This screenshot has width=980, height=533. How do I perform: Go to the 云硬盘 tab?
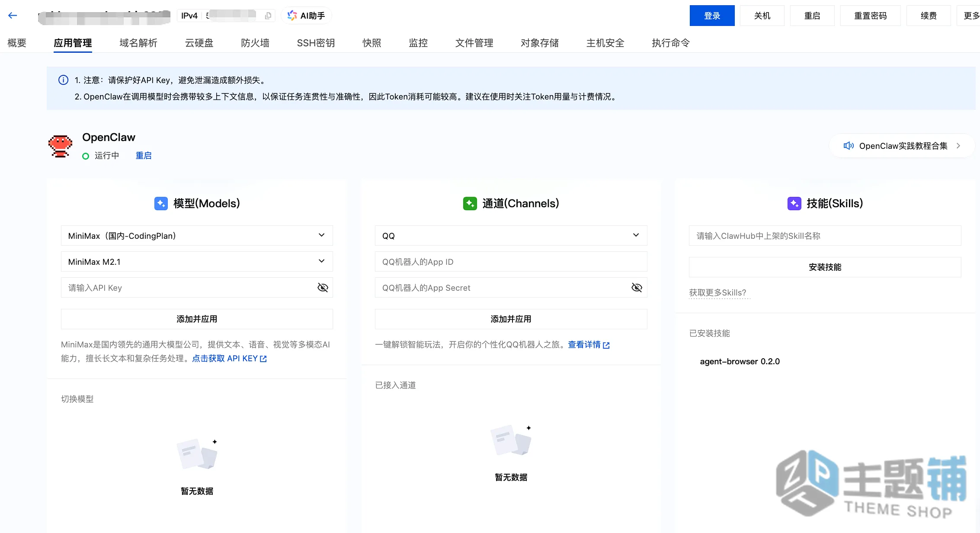click(199, 43)
